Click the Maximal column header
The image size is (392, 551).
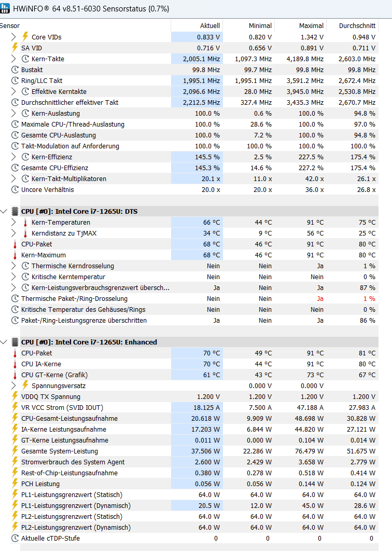tap(301, 25)
